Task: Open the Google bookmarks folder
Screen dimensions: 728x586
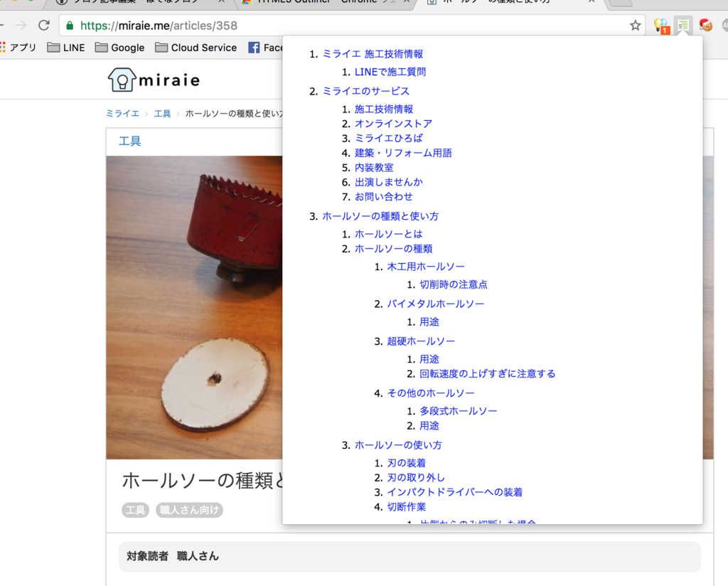Action: click(119, 48)
